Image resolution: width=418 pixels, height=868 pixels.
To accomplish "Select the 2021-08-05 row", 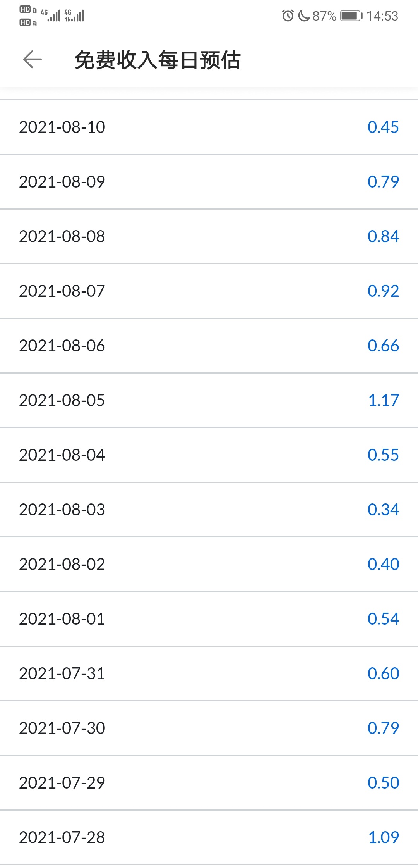I will point(62,400).
